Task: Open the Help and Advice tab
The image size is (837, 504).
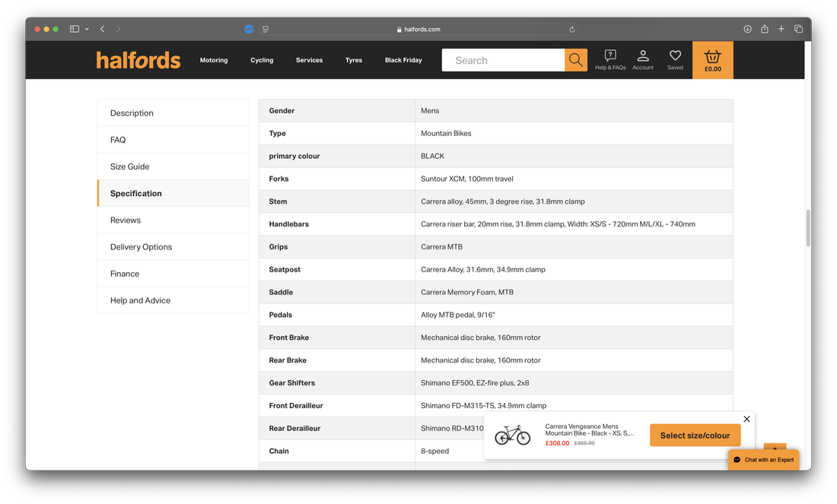Action: point(173,300)
